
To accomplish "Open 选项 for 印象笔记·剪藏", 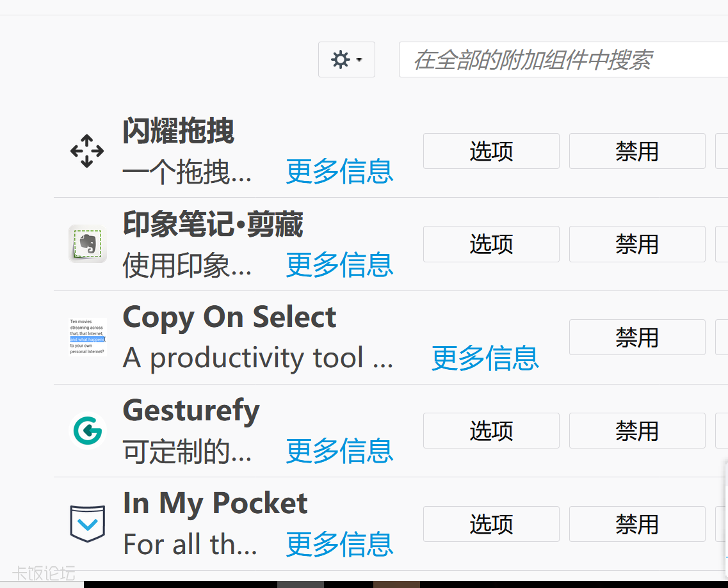I will [x=491, y=244].
